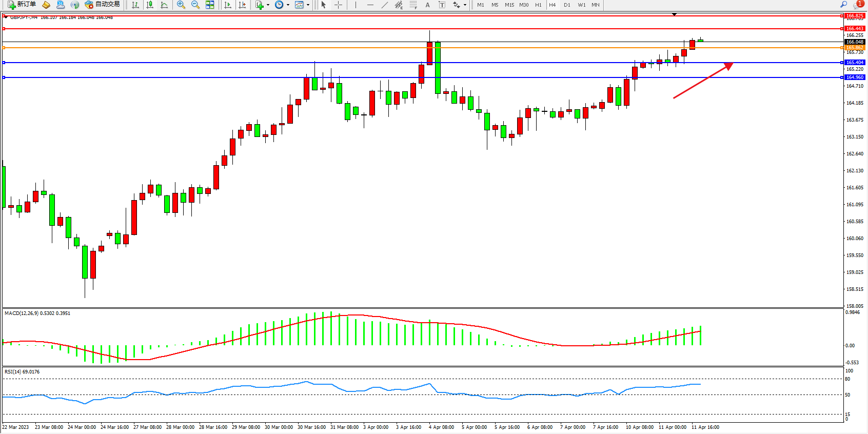Select the crosshair cursor tool
The height and width of the screenshot is (434, 868).
click(339, 5)
